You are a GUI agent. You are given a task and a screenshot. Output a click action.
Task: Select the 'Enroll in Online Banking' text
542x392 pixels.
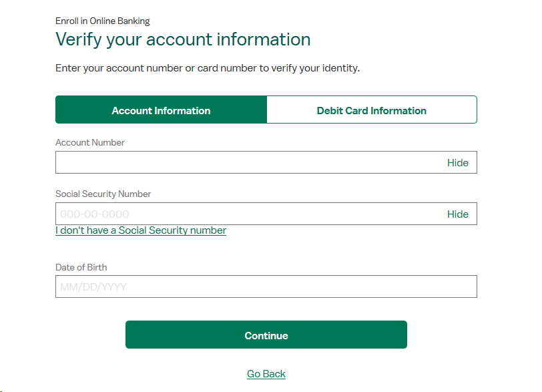point(103,21)
